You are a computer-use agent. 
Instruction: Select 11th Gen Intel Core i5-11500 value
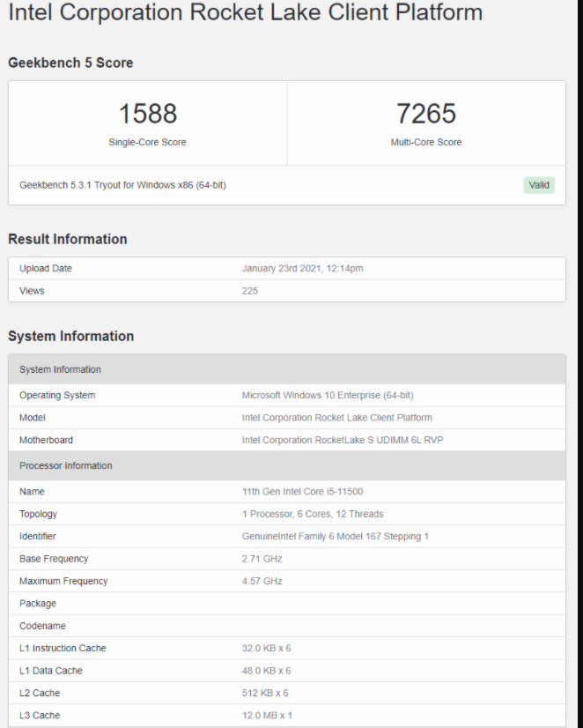coord(302,491)
